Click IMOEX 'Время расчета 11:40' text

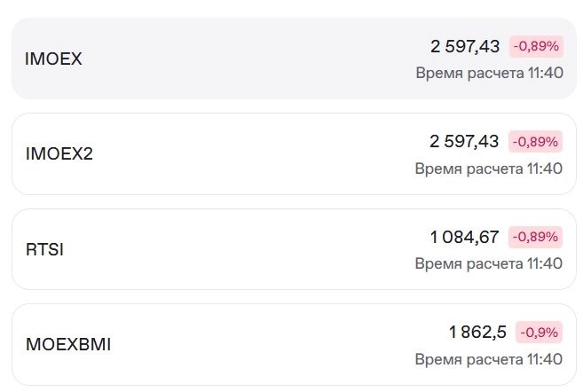click(x=489, y=73)
